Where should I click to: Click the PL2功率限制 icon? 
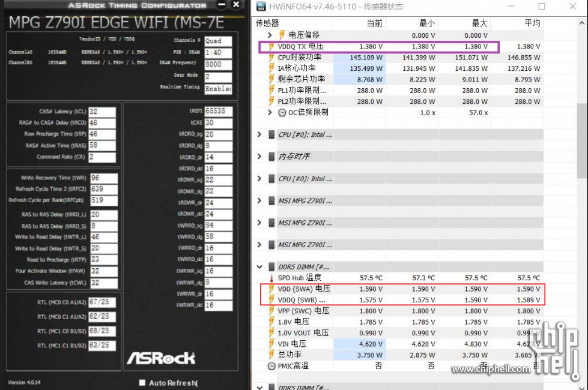click(x=271, y=101)
